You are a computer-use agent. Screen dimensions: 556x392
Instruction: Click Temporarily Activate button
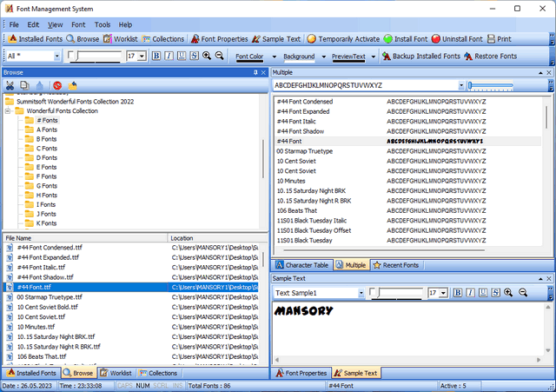343,39
